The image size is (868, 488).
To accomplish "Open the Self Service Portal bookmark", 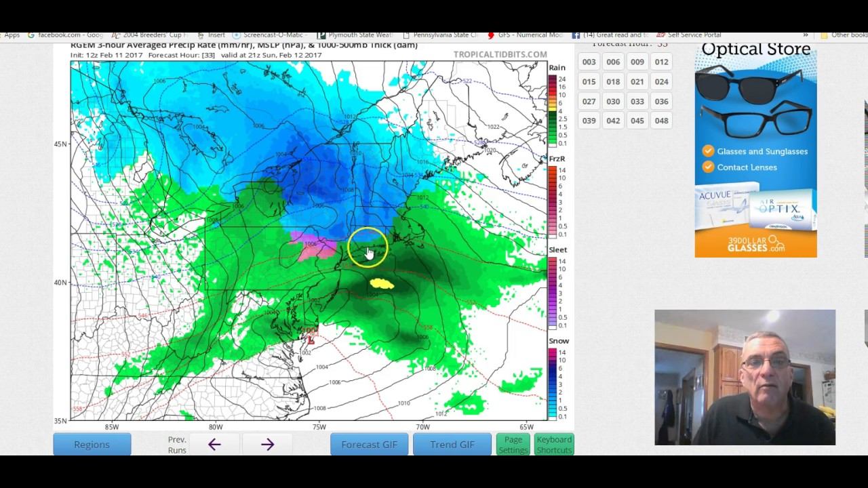I will tap(689, 35).
